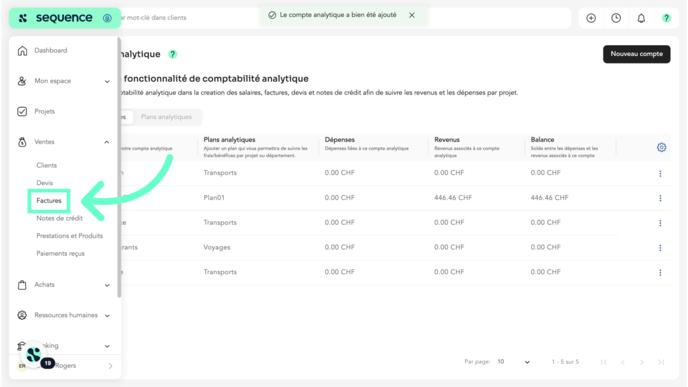Open row menu for the Voyages account
The height and width of the screenshot is (387, 688).
[660, 248]
